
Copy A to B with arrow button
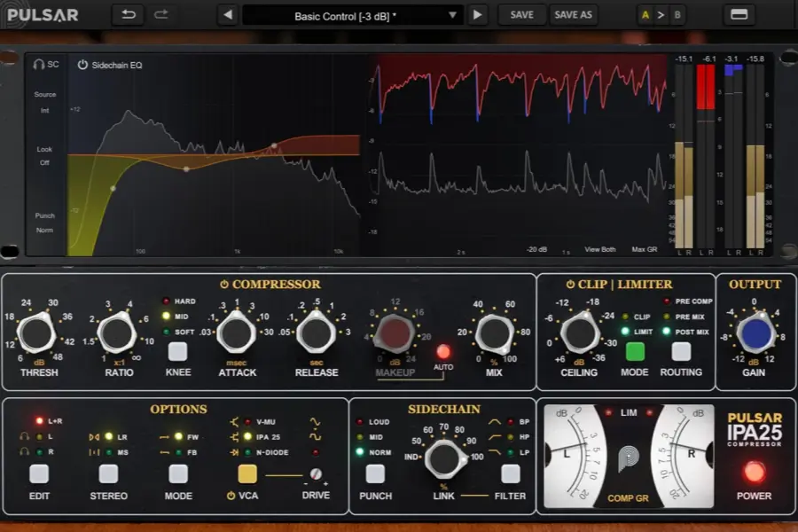point(661,15)
